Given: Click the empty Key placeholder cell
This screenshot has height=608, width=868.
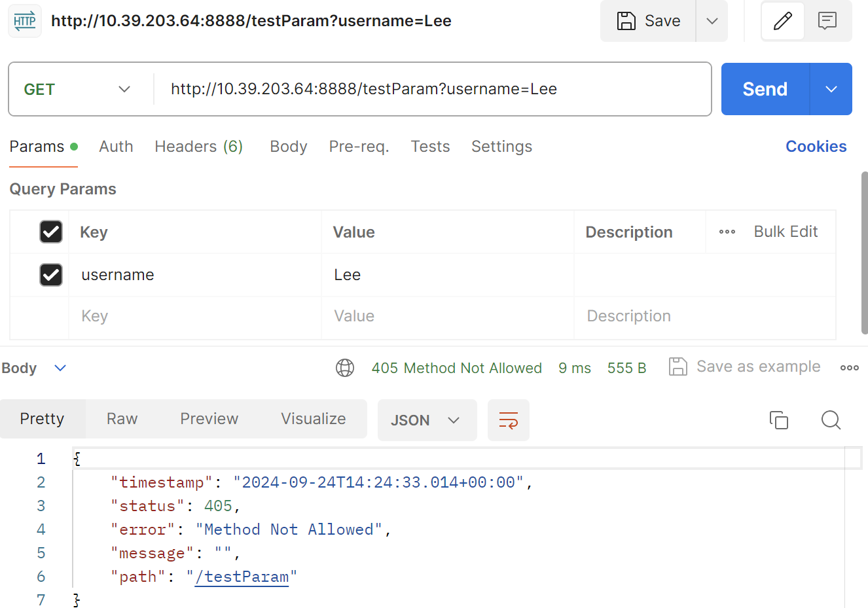Looking at the screenshot, I should tap(195, 318).
